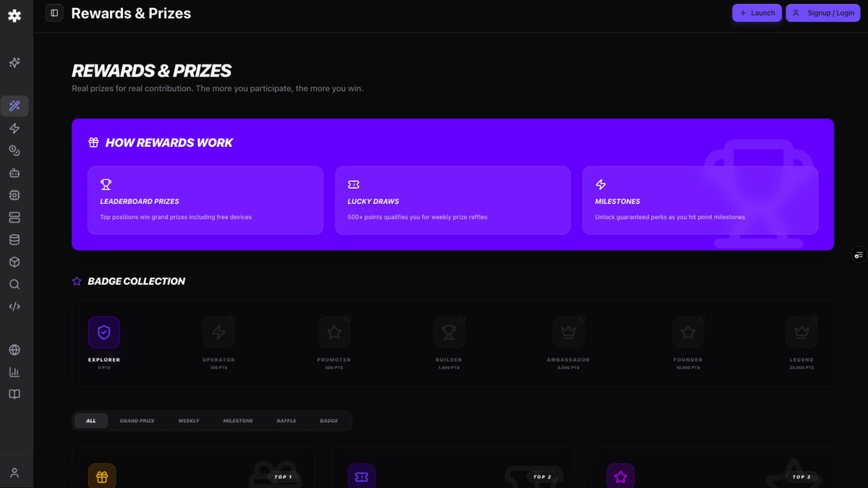Viewport: 868px width, 488px height.
Task: Click the Explorer shield badge
Action: click(103, 333)
